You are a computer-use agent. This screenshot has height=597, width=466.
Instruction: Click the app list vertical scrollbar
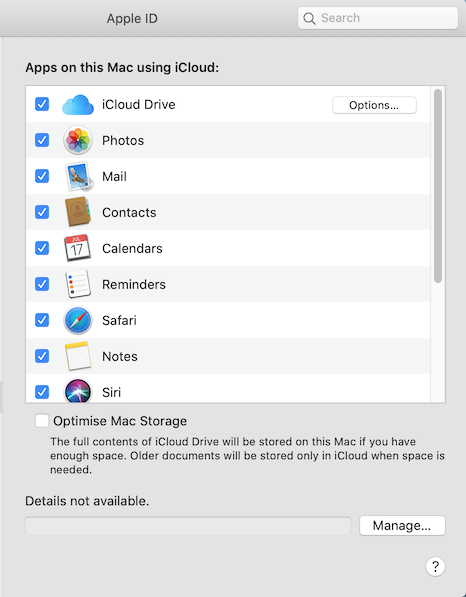click(438, 186)
